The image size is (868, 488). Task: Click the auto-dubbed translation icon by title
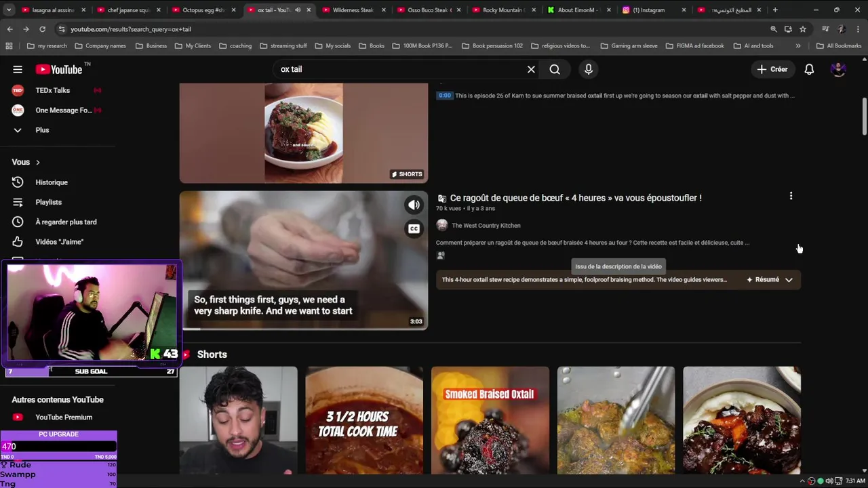pos(441,199)
